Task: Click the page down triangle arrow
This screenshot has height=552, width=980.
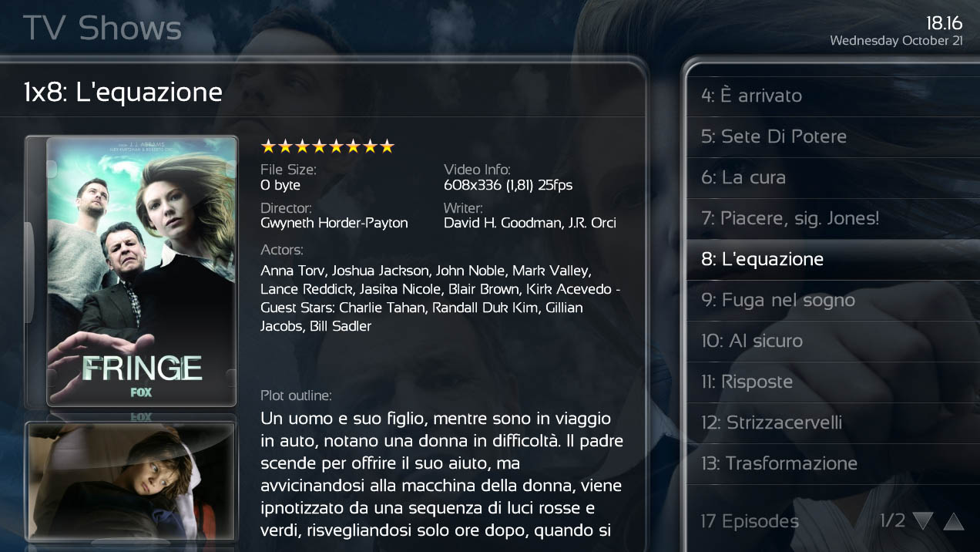Action: tap(923, 522)
